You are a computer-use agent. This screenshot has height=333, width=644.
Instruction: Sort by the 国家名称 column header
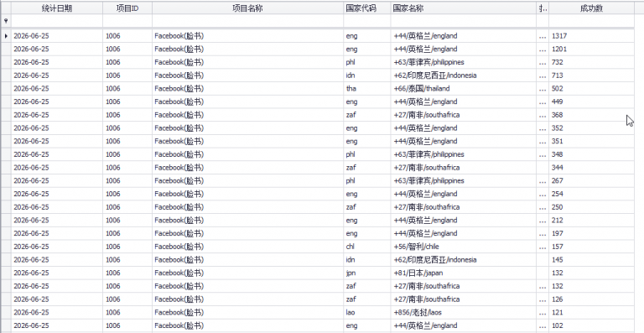point(463,8)
